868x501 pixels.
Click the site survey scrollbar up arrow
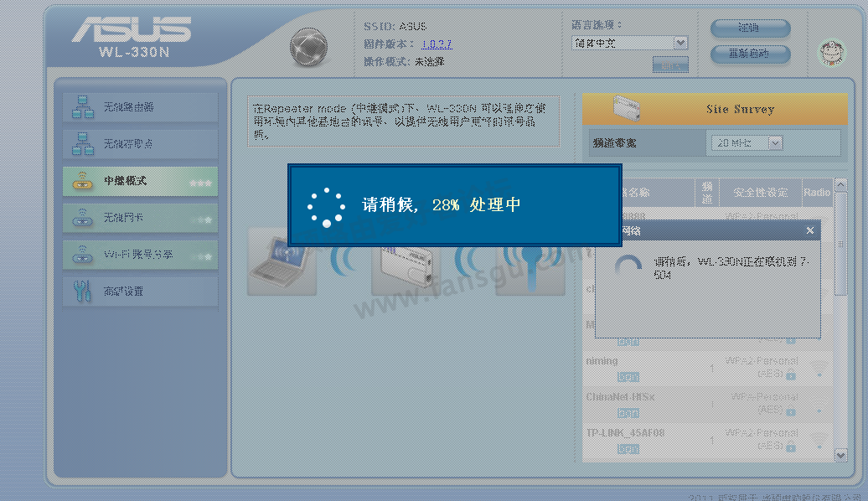tap(840, 185)
